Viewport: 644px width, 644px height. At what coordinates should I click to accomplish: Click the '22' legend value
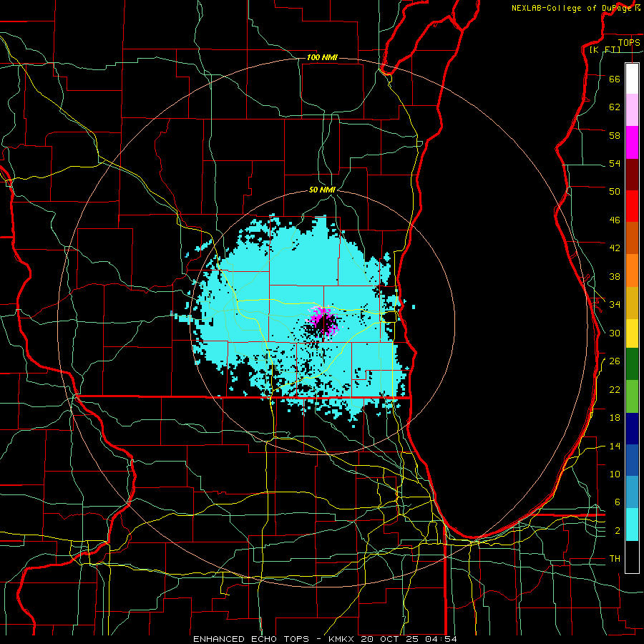point(615,390)
